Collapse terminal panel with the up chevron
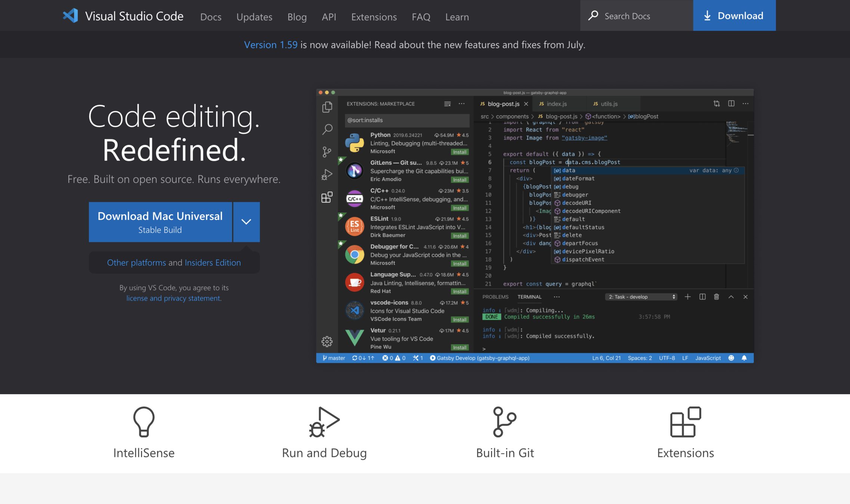 tap(731, 297)
